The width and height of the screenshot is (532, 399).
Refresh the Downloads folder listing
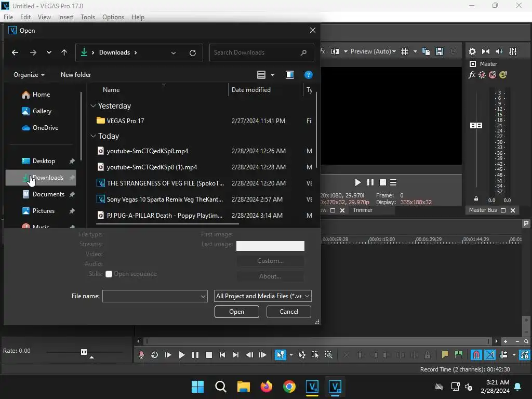tap(193, 52)
